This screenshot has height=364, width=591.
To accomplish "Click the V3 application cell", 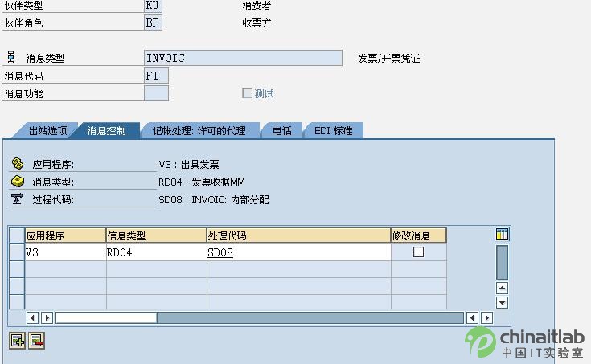I will (x=66, y=252).
